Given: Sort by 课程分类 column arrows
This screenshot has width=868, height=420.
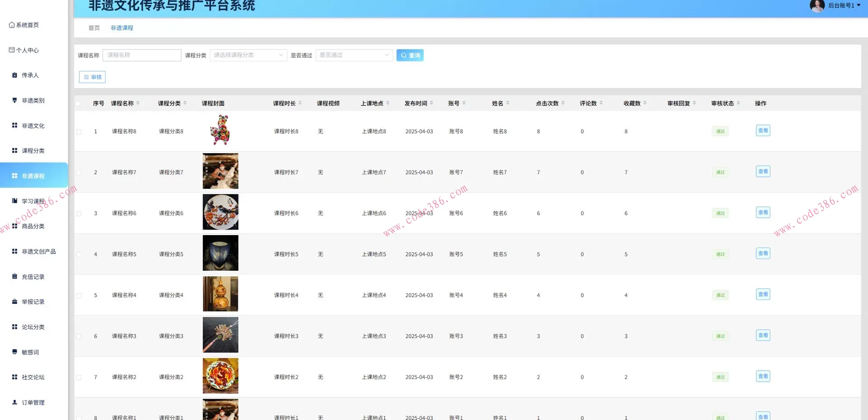Looking at the screenshot, I should pyautogui.click(x=185, y=103).
